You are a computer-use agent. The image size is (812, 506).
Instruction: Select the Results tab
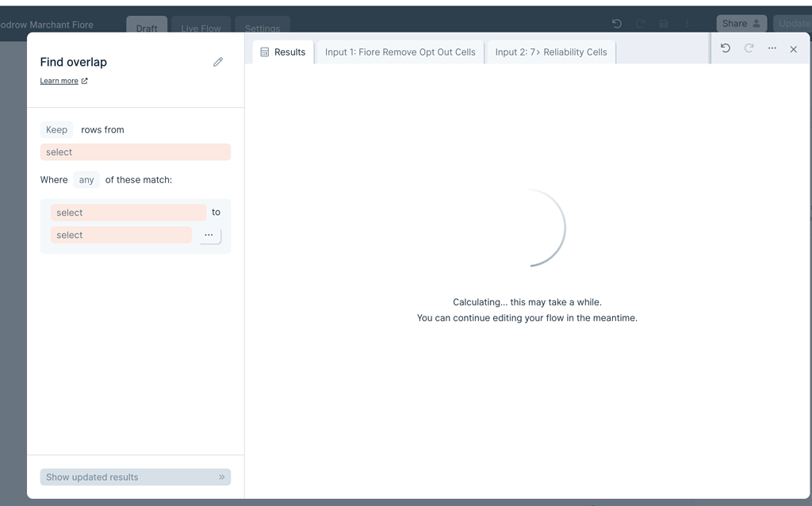coord(285,51)
